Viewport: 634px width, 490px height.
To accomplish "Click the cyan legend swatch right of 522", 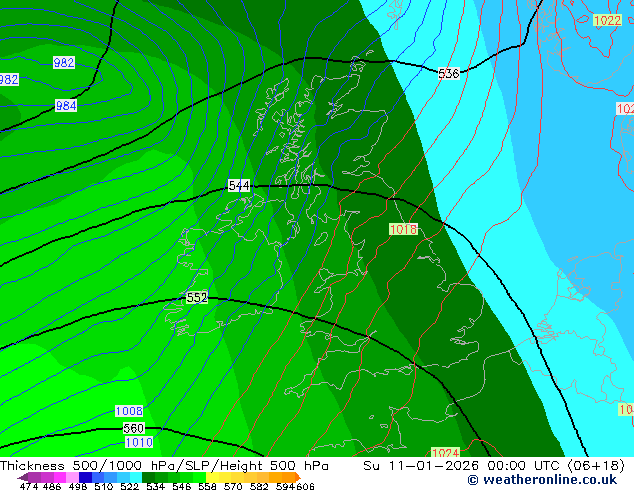I will coord(136,477).
